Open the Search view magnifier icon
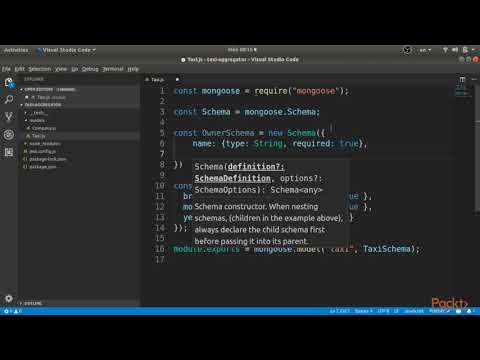Image resolution: width=480 pixels, height=360 pixels. 9,99
